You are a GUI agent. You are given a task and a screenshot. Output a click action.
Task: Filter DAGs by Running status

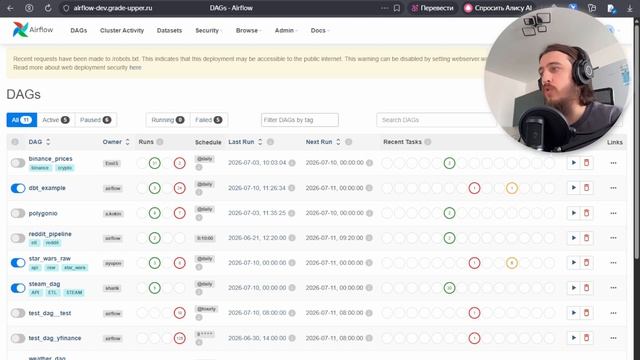pyautogui.click(x=168, y=120)
